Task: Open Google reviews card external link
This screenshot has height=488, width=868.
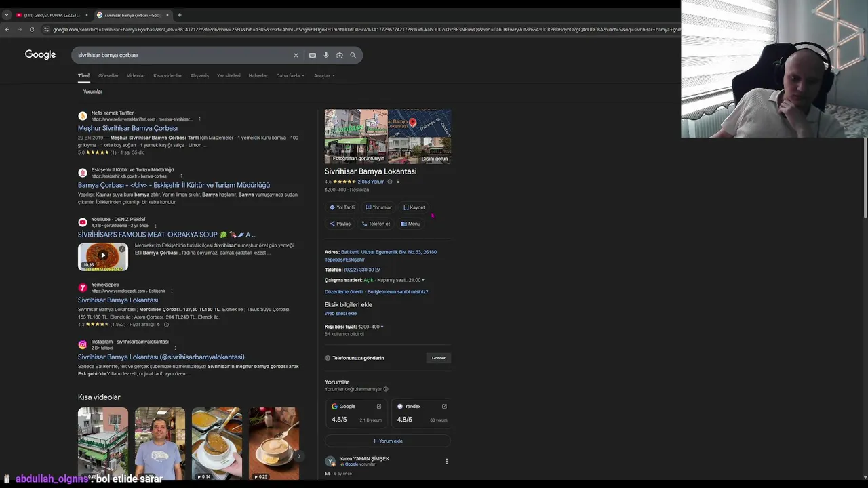Action: [379, 407]
